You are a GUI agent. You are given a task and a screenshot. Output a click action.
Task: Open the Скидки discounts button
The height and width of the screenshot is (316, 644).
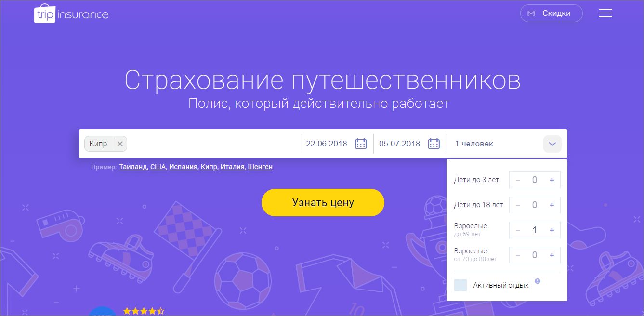click(551, 13)
